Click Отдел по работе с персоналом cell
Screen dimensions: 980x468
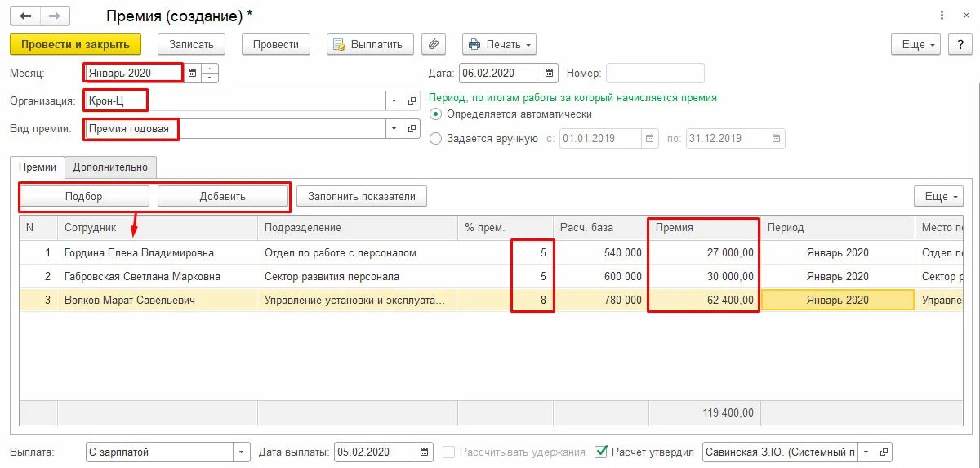358,253
